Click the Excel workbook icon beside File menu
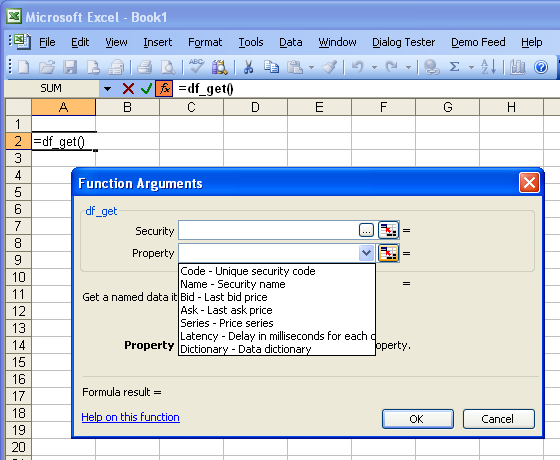Screen dimensions: 560x460 (x=21, y=41)
